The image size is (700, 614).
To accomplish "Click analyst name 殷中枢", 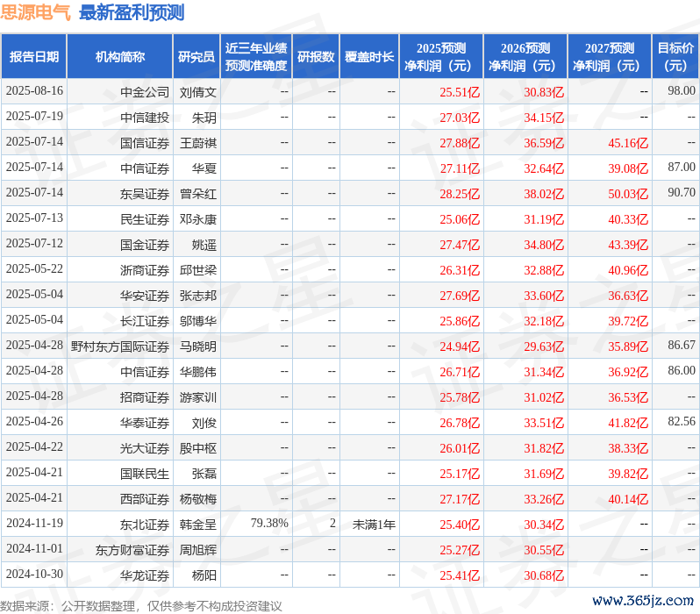I will pyautogui.click(x=197, y=448).
